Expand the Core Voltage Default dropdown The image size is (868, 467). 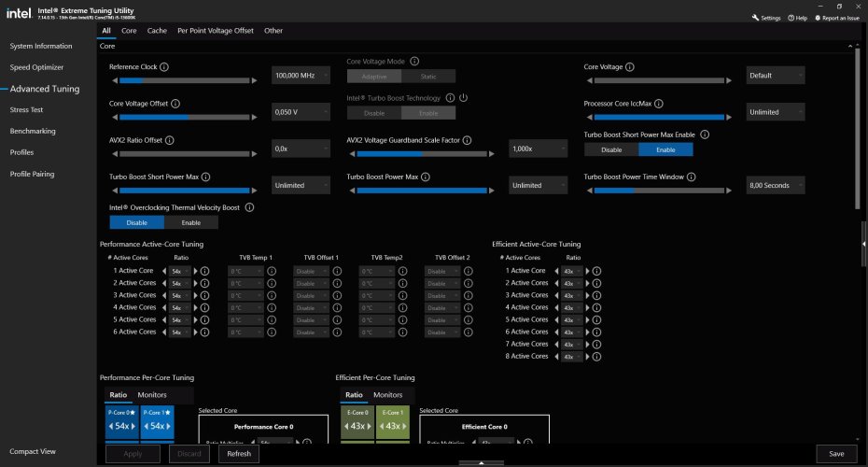pos(775,76)
